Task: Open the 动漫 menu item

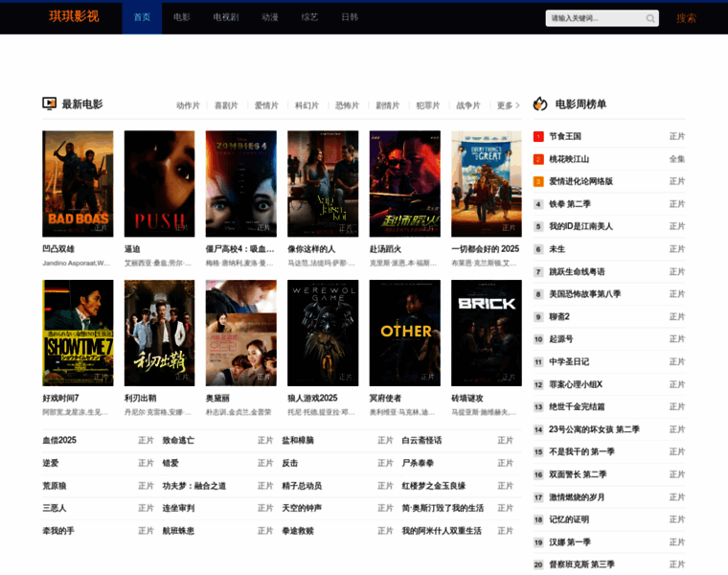Action: (270, 17)
